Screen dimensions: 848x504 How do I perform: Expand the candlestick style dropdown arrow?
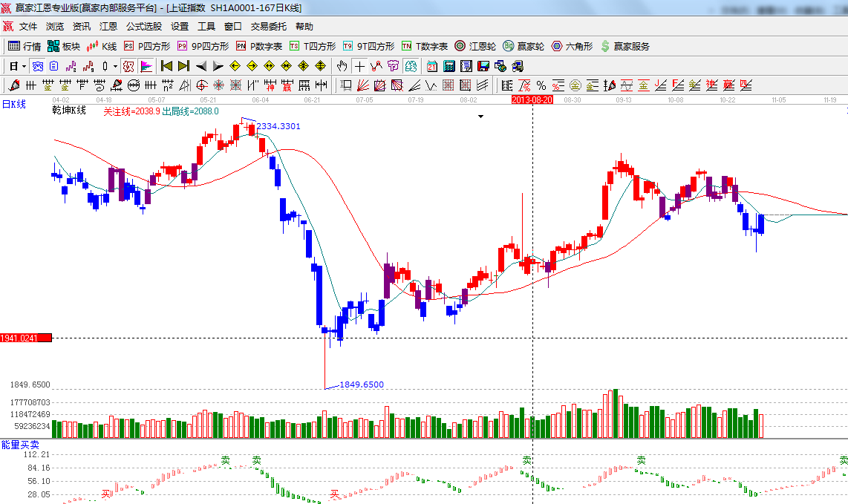coord(115,66)
